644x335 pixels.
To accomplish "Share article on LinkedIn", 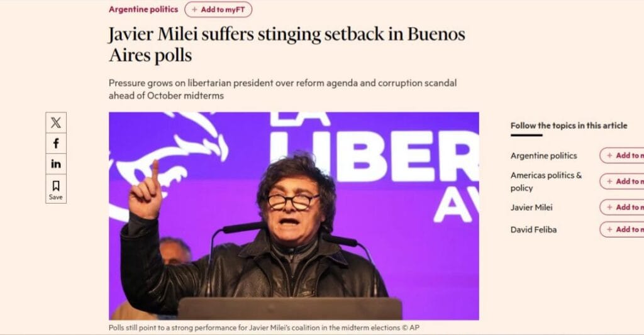I will tap(56, 164).
